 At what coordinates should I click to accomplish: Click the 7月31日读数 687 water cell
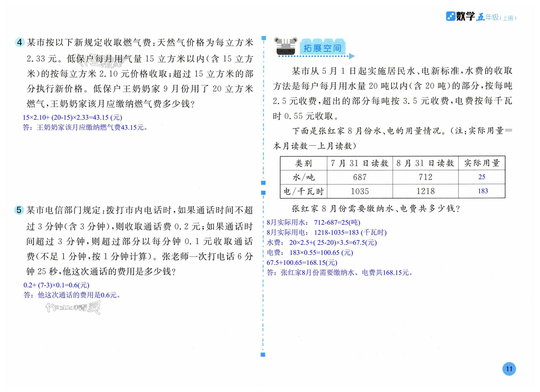[x=359, y=177]
